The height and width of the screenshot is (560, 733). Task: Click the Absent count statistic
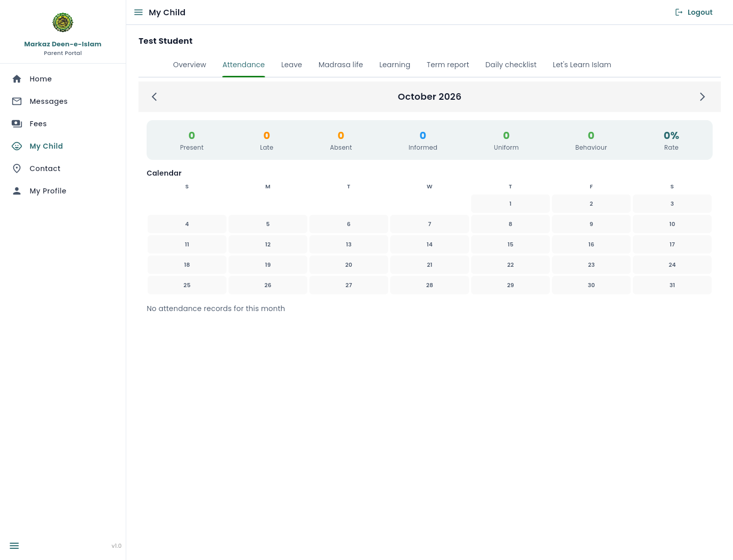[x=341, y=140]
